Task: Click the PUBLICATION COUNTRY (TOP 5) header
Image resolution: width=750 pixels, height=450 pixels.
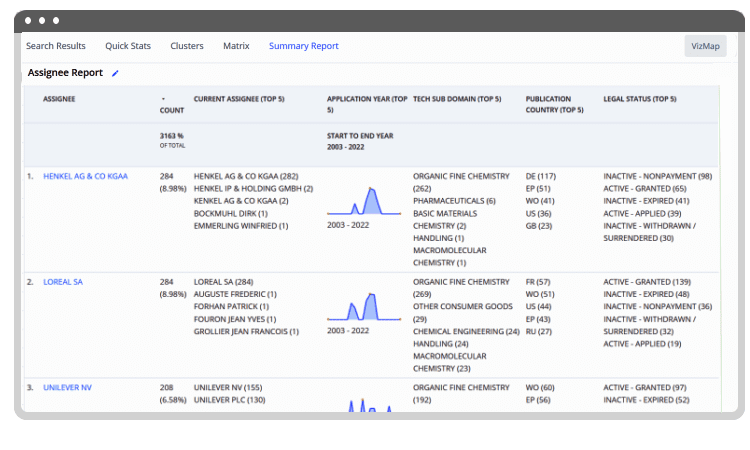Action: (554, 104)
